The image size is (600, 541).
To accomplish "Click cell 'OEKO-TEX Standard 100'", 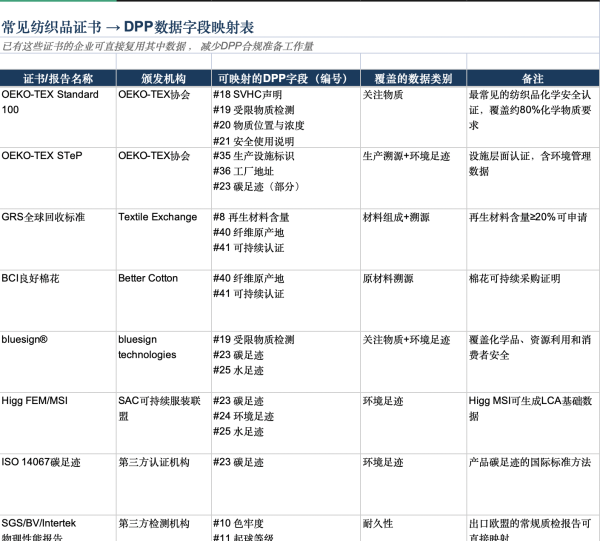I will click(x=58, y=117).
